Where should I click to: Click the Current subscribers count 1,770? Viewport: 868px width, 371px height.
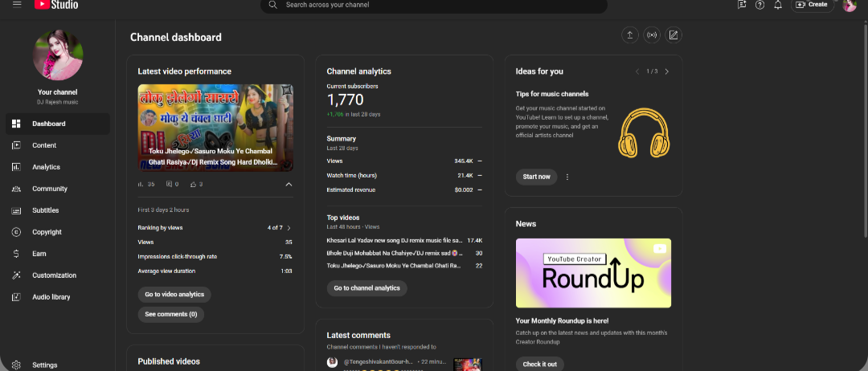pos(345,100)
